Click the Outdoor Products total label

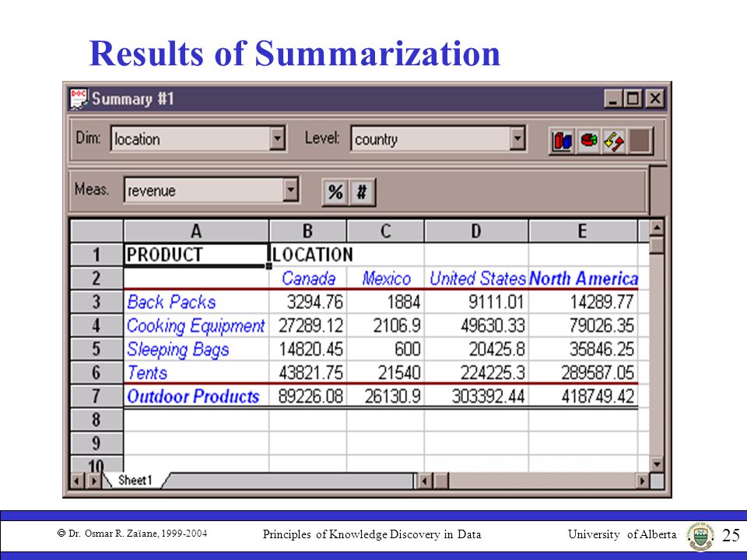coord(193,396)
